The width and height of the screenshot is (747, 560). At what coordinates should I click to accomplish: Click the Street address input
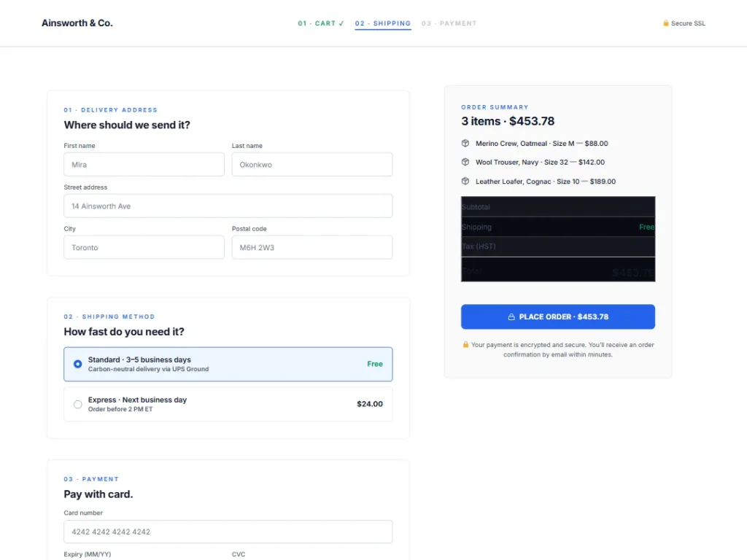coord(228,206)
